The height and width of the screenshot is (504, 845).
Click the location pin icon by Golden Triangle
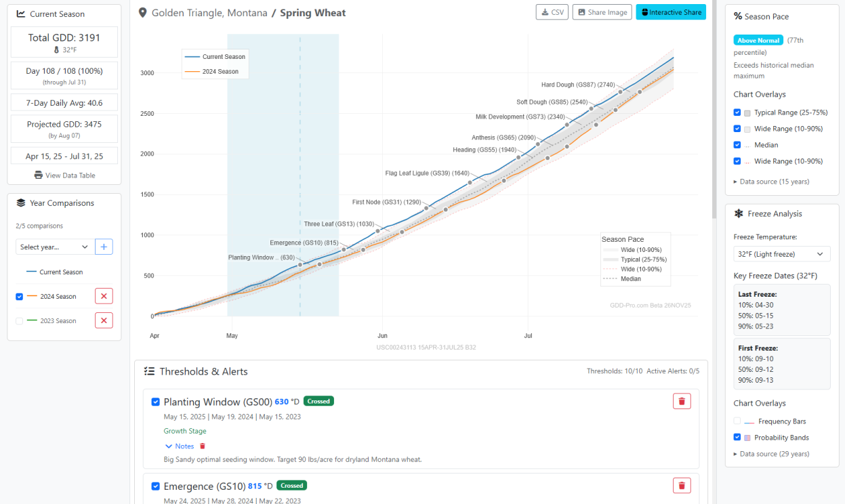142,13
